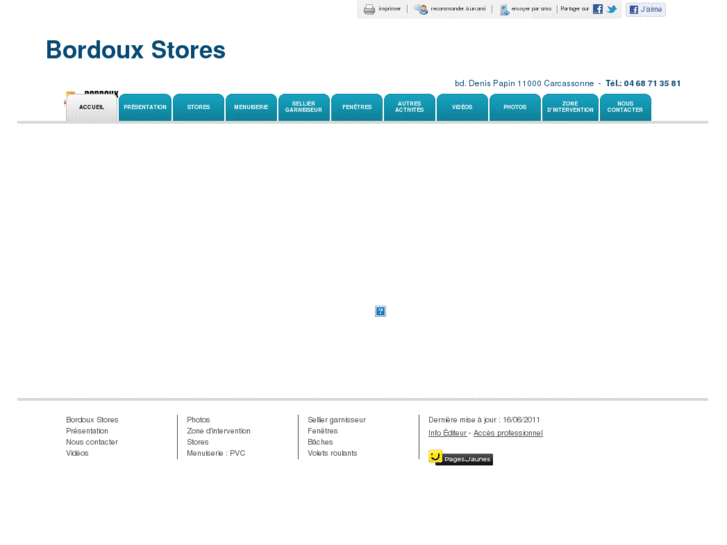Viewport: 727px width, 545px height.
Task: Click recommander à un ami link
Action: (458, 9)
